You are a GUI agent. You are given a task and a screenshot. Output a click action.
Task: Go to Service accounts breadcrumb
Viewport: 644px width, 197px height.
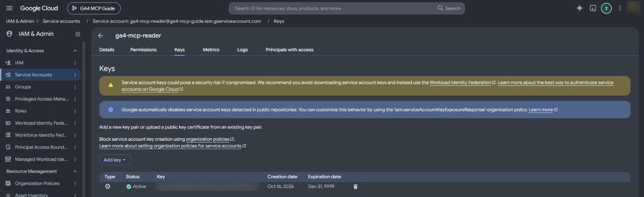coord(61,21)
